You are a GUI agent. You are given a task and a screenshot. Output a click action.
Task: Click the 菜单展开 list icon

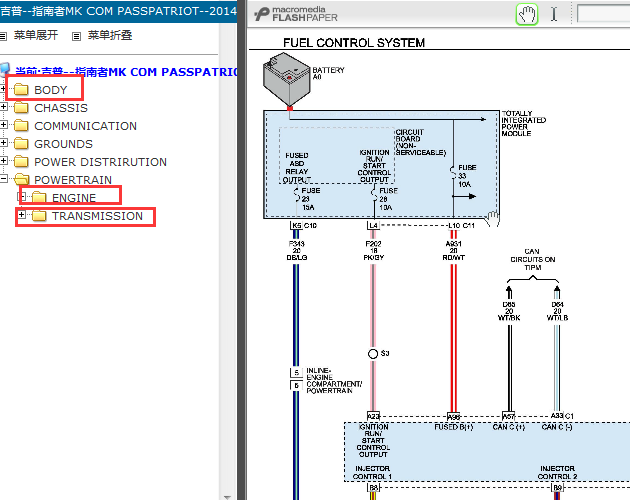3,37
